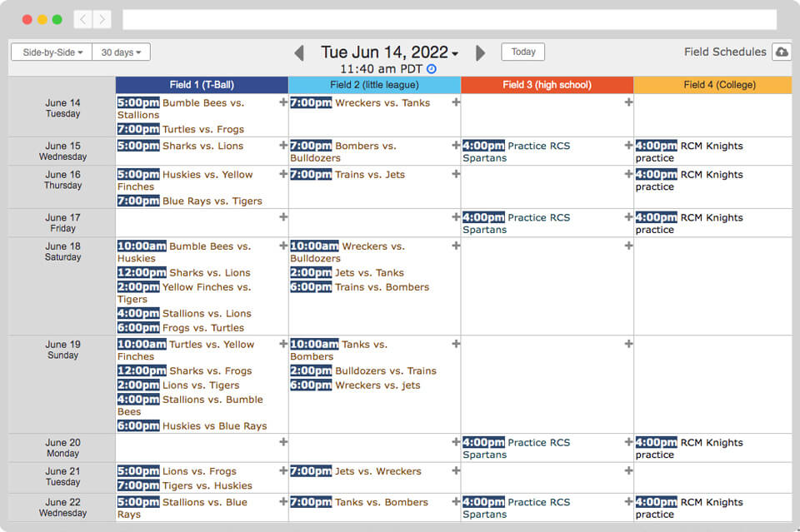The image size is (800, 532).
Task: Go to next day using the right arrow
Action: [480, 52]
